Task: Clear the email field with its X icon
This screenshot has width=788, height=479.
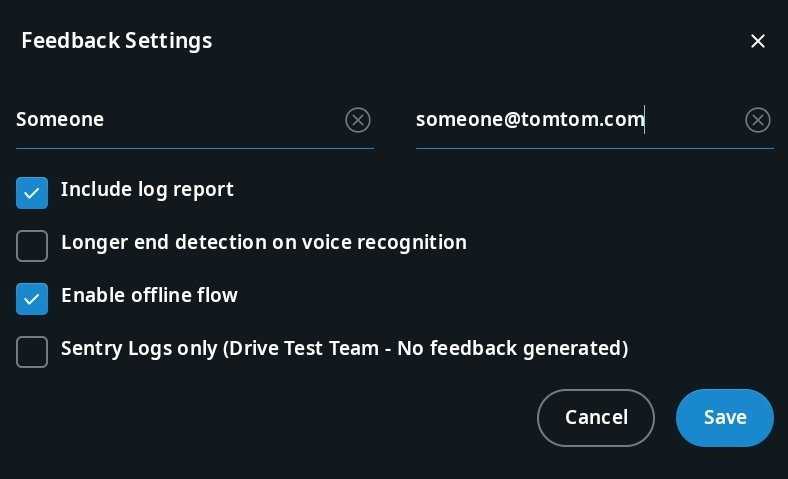Action: point(758,120)
